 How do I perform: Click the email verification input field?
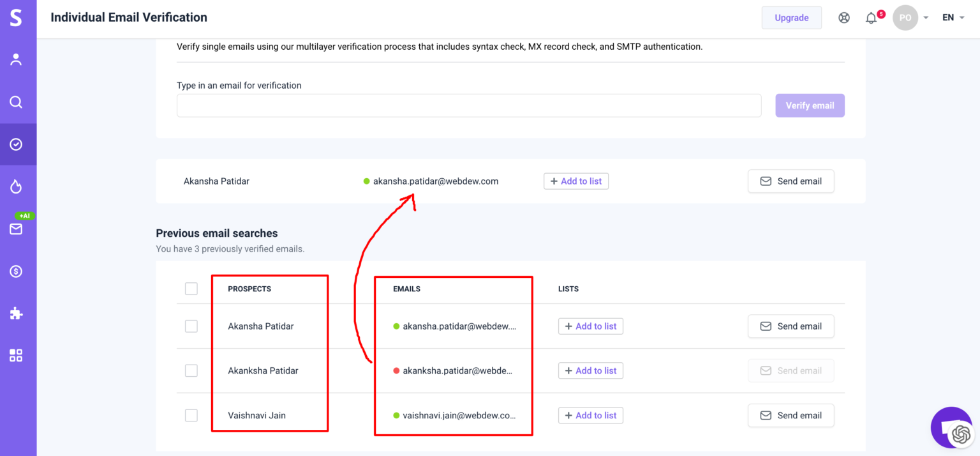click(469, 105)
